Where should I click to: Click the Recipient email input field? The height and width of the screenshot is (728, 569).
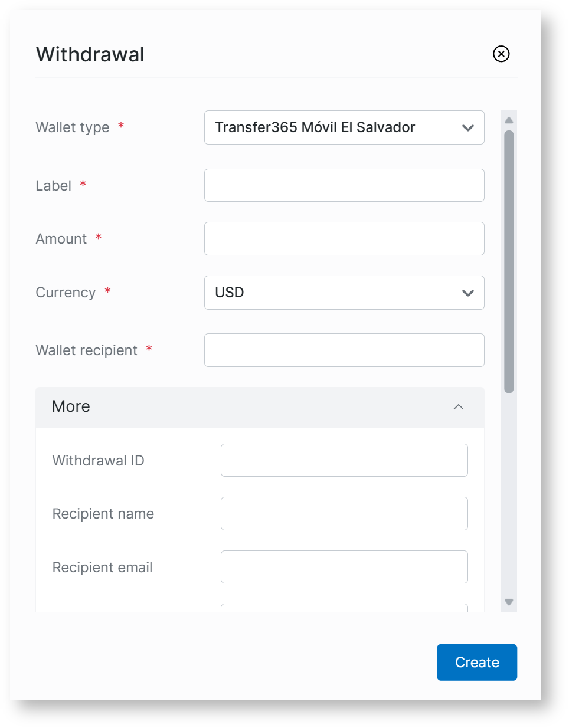[x=344, y=567]
